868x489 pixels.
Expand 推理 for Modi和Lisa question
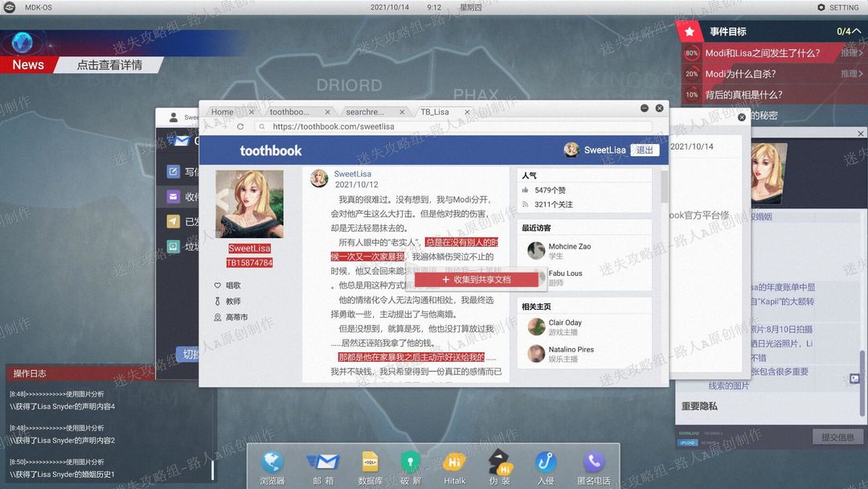pos(851,52)
